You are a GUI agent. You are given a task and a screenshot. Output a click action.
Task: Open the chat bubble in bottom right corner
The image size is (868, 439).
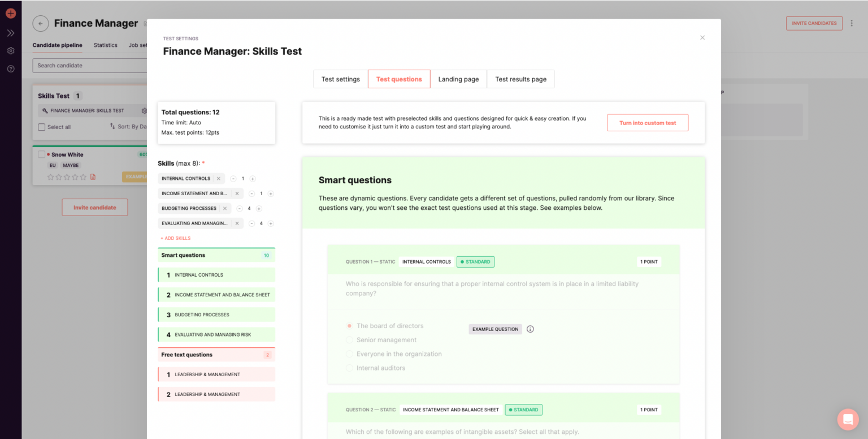pyautogui.click(x=848, y=419)
